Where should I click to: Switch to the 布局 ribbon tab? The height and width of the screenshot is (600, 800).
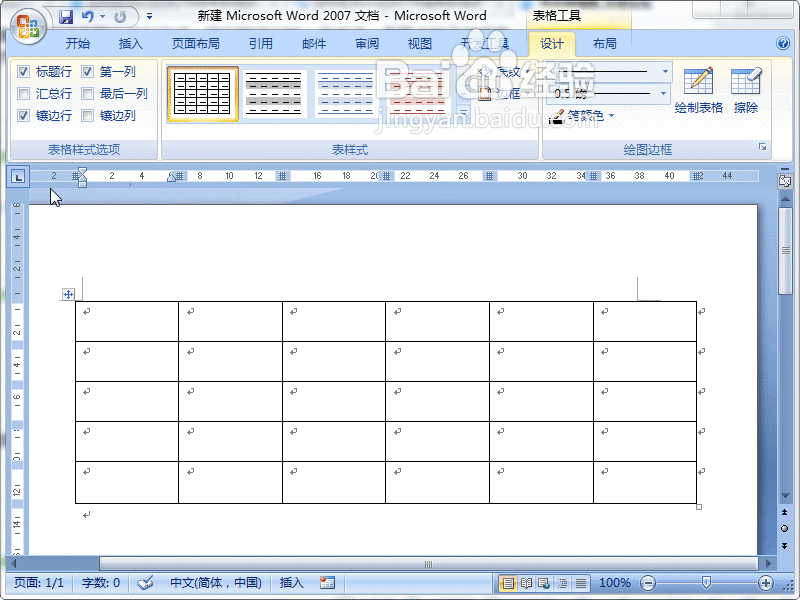(x=605, y=43)
